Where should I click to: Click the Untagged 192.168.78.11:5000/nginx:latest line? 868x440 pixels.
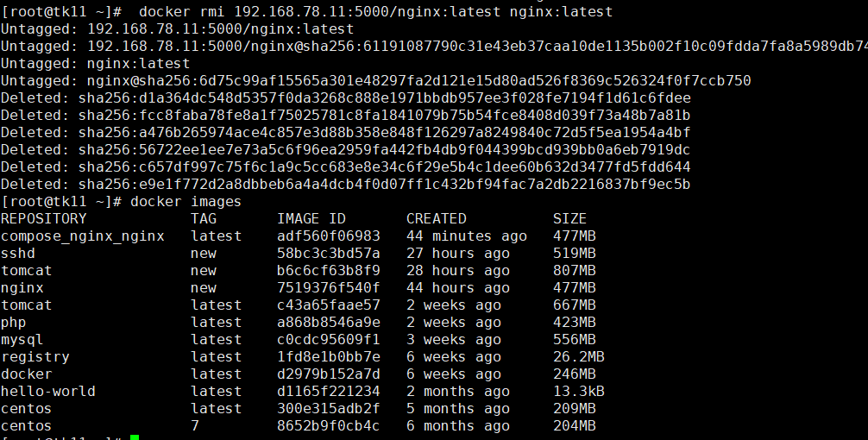tap(178, 28)
